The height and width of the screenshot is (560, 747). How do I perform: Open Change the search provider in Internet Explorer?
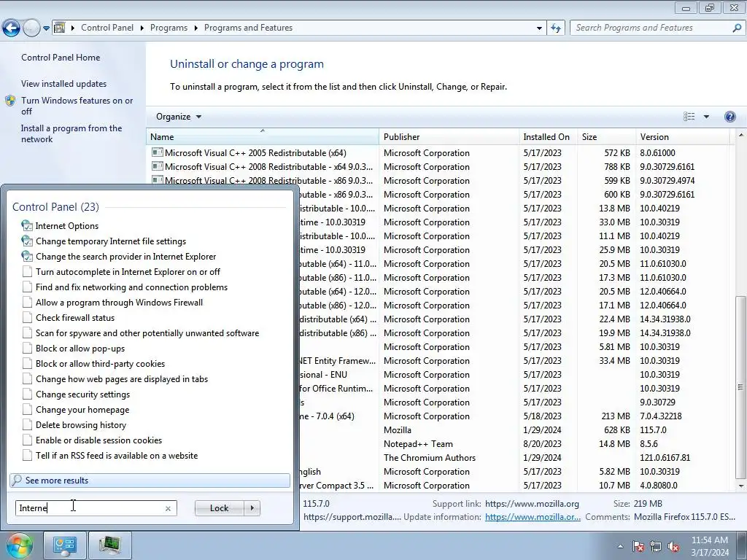pos(125,256)
